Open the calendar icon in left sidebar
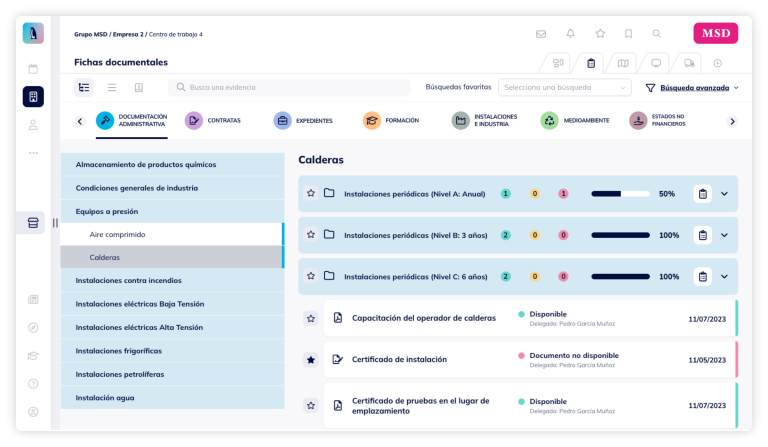 click(x=33, y=69)
